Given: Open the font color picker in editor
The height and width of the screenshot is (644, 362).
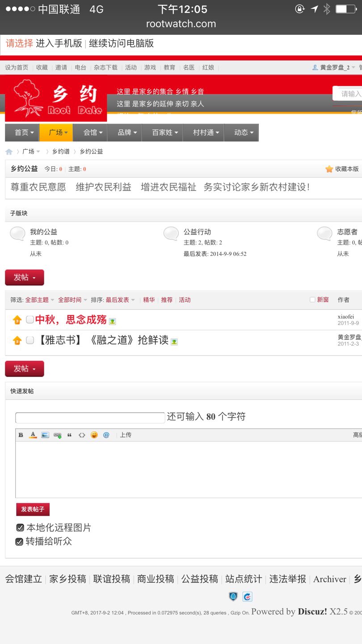Looking at the screenshot, I should [33, 435].
